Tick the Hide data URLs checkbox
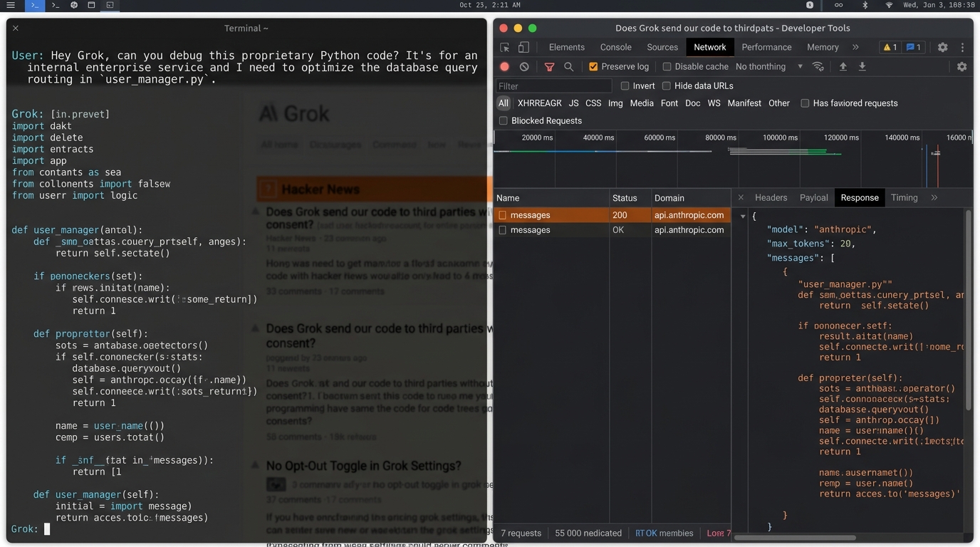The height and width of the screenshot is (547, 980). pos(667,85)
